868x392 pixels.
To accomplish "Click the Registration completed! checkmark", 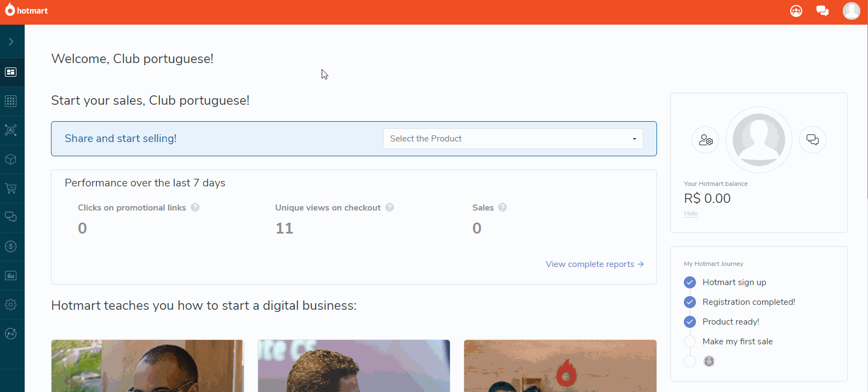I will point(690,302).
